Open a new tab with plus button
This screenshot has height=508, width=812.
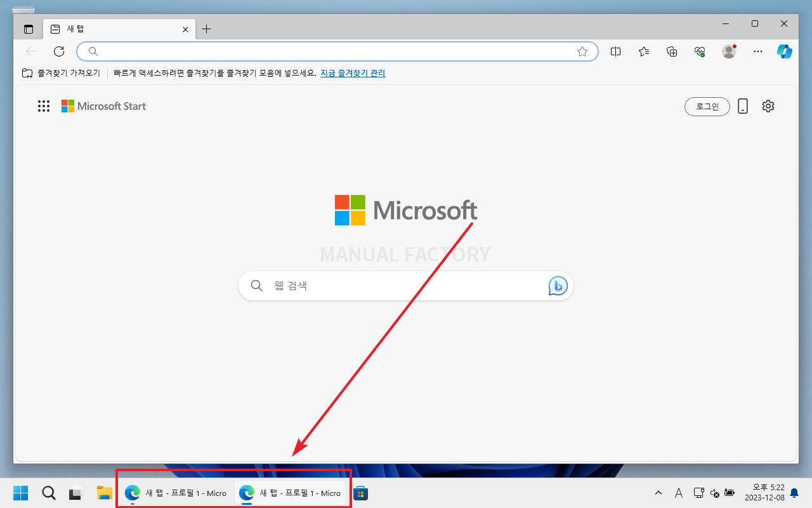[206, 29]
